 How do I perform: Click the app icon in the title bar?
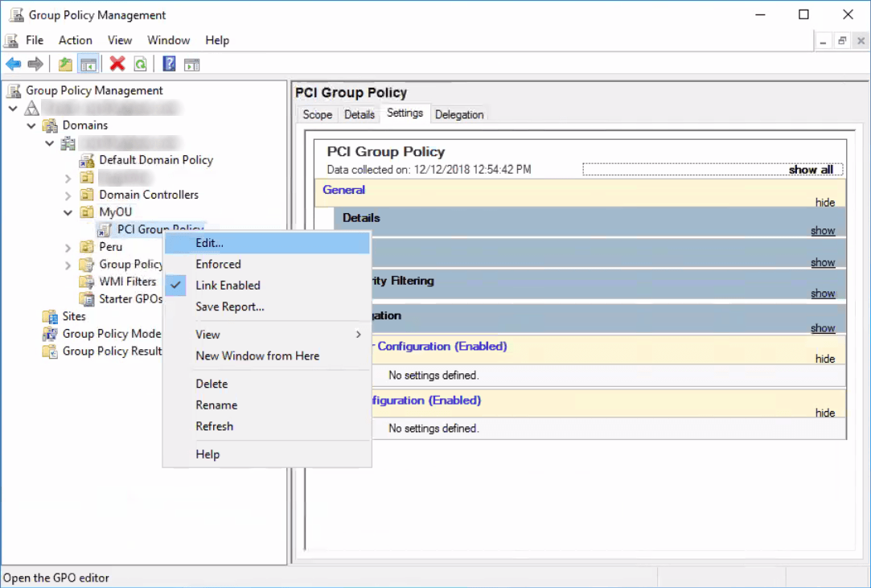(x=17, y=15)
